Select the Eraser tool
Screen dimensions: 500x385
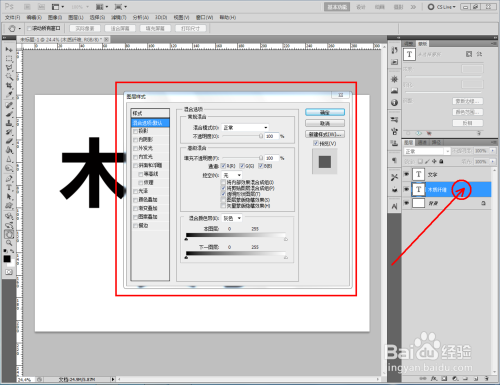click(9, 141)
